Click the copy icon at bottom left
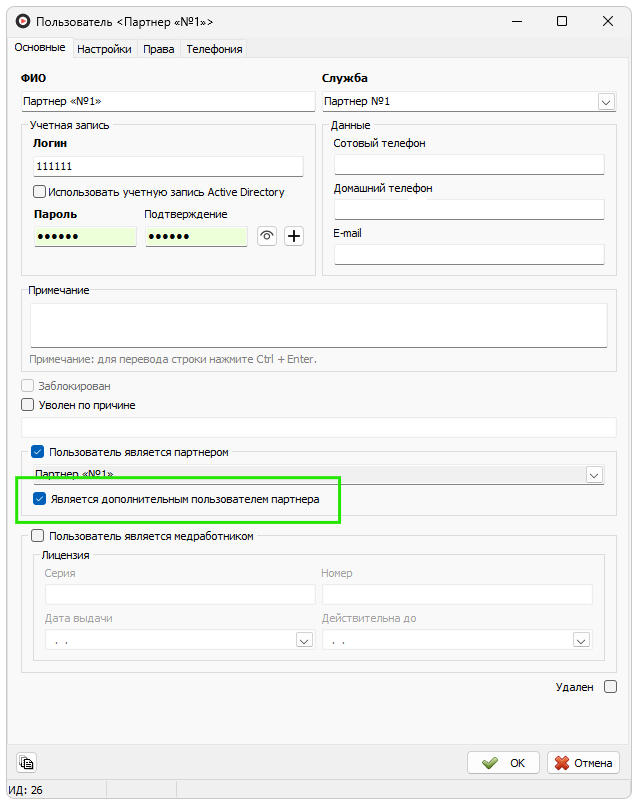Screen dimensions: 638x803 pyautogui.click(x=27, y=762)
